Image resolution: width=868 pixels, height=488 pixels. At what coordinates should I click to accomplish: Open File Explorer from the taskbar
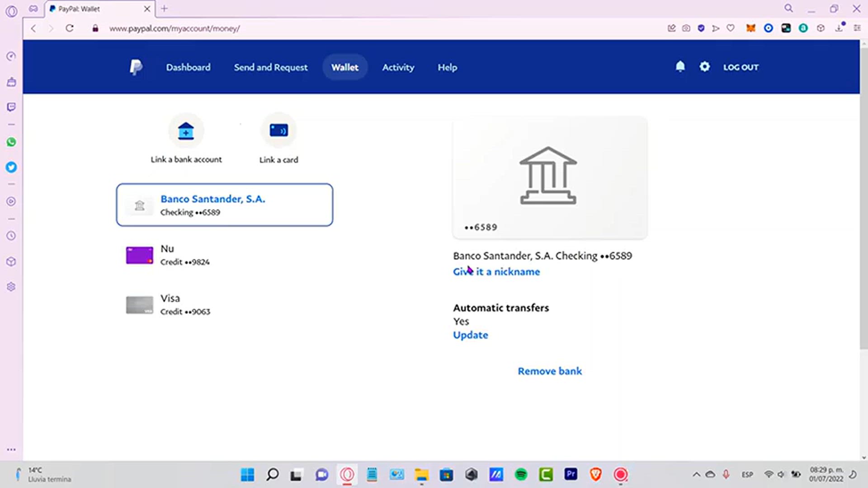point(421,474)
